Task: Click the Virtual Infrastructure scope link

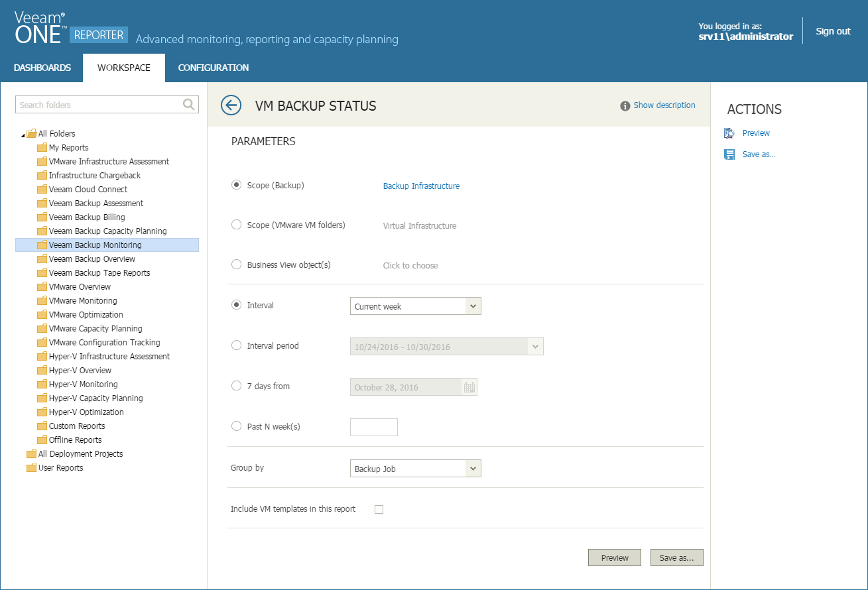Action: (x=420, y=226)
